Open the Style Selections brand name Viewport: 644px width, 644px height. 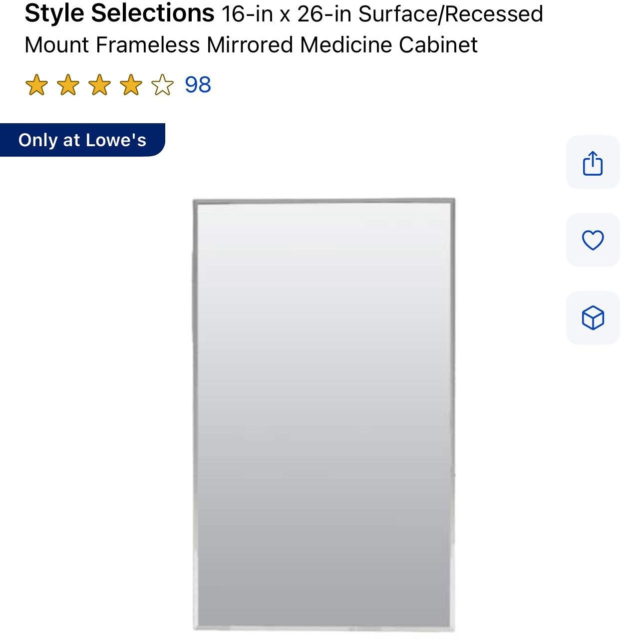pyautogui.click(x=119, y=13)
